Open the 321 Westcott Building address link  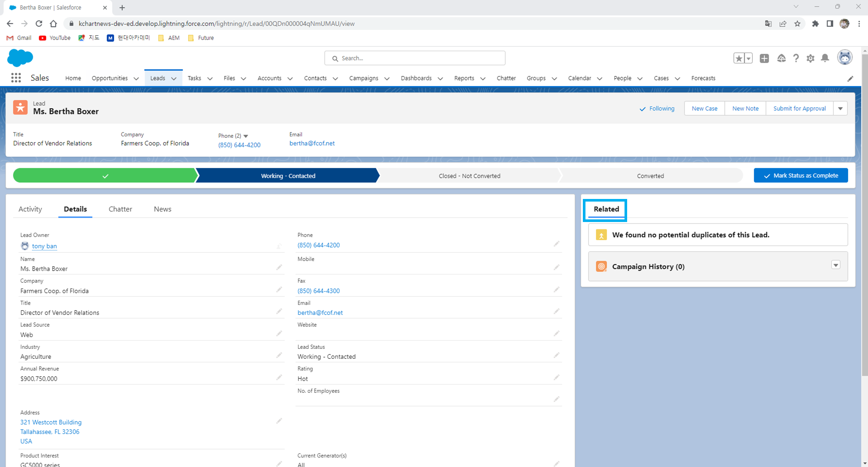click(x=51, y=422)
